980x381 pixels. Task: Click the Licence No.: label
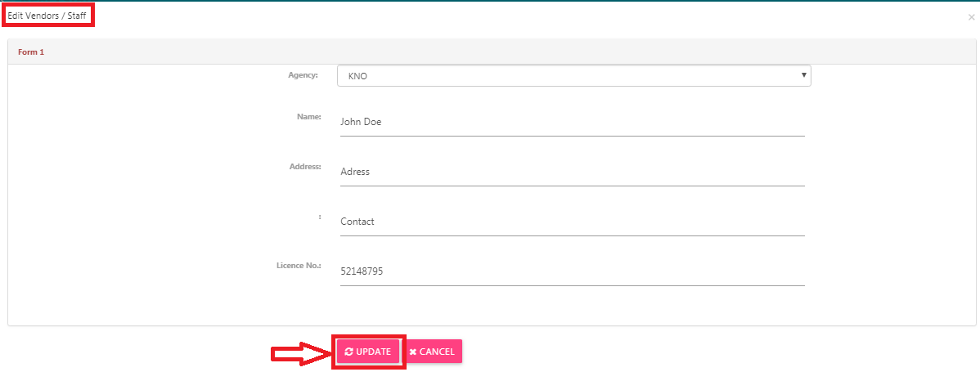tap(299, 266)
